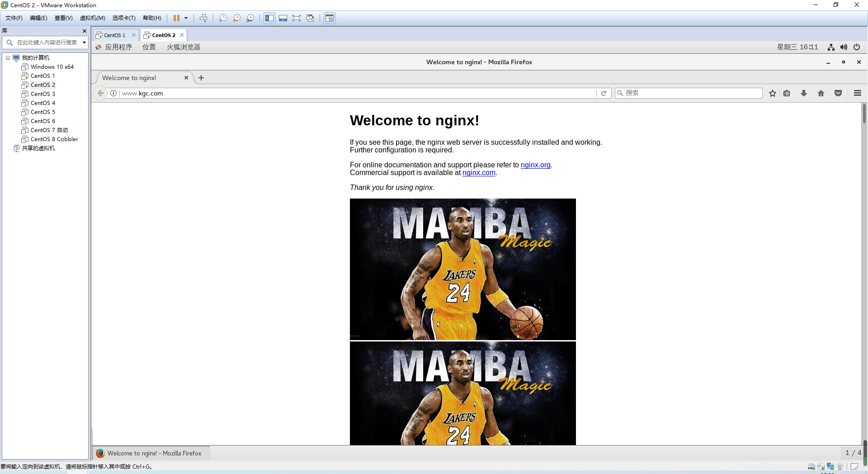The height and width of the screenshot is (474, 868).
Task: Open the 火狐浏览器 app menu
Action: pos(184,47)
